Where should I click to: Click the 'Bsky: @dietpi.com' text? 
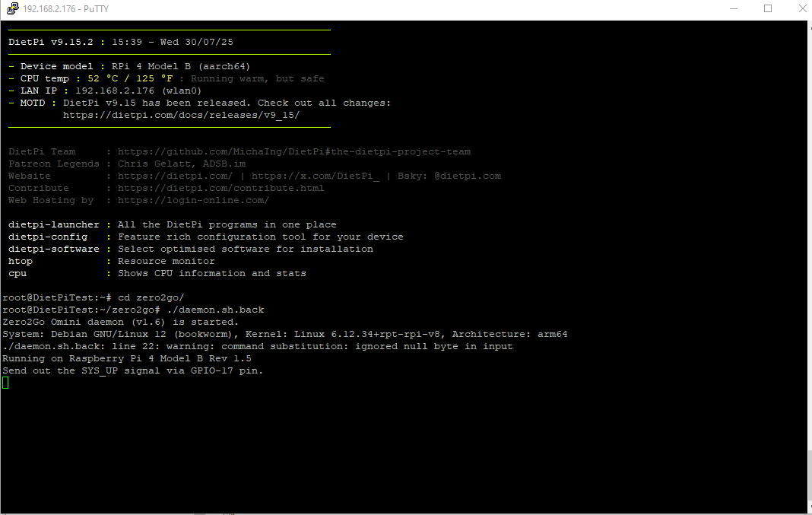pos(449,176)
